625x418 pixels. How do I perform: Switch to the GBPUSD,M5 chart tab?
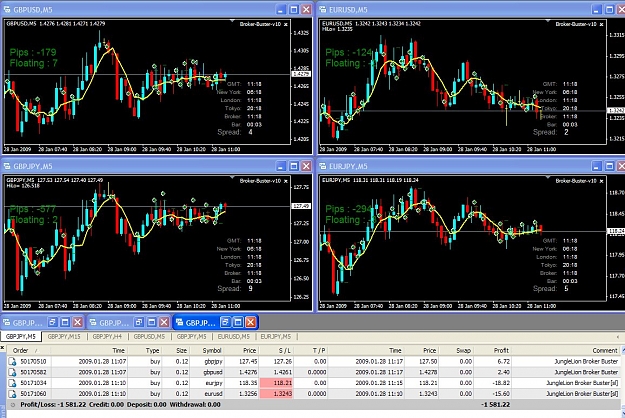[149, 337]
